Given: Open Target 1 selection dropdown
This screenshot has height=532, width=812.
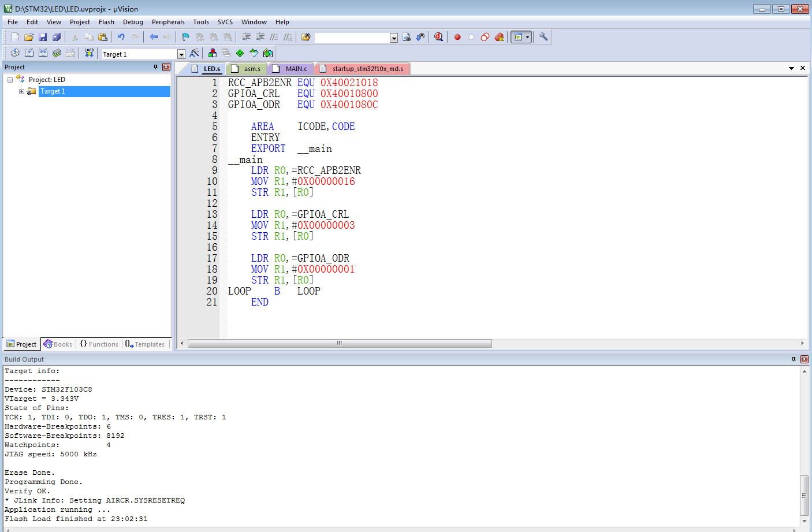Looking at the screenshot, I should [181, 54].
